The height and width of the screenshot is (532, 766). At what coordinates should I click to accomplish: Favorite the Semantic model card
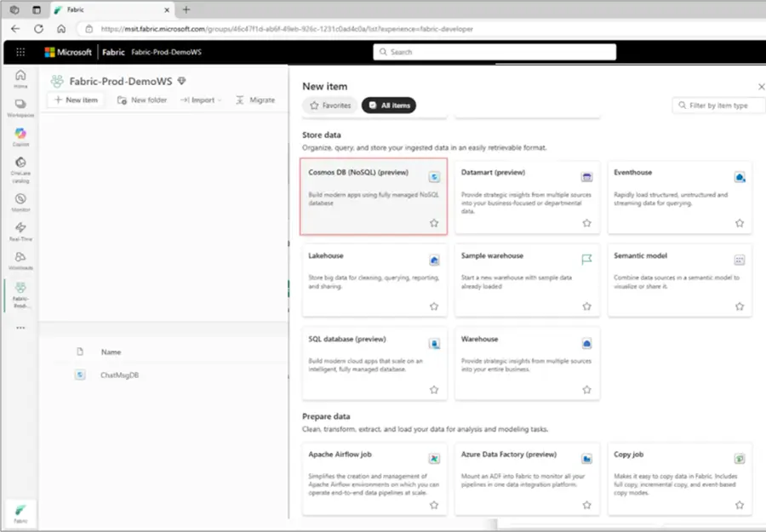click(x=740, y=306)
